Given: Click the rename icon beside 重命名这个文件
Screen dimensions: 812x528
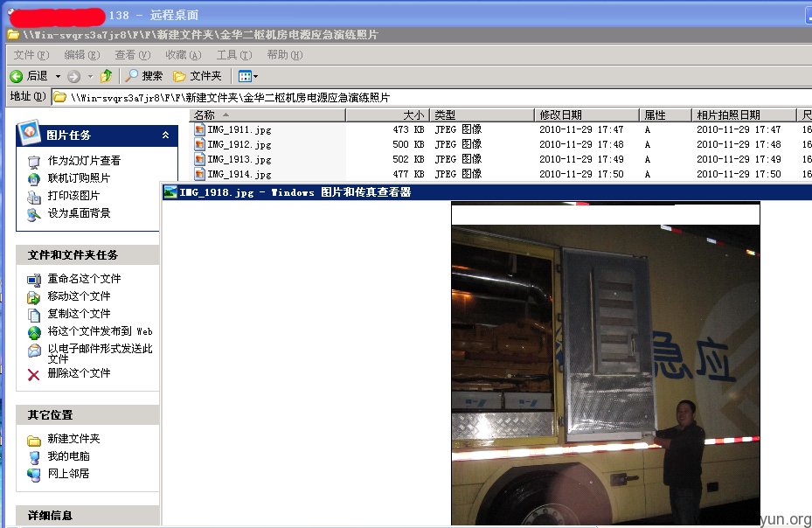Looking at the screenshot, I should [x=34, y=281].
